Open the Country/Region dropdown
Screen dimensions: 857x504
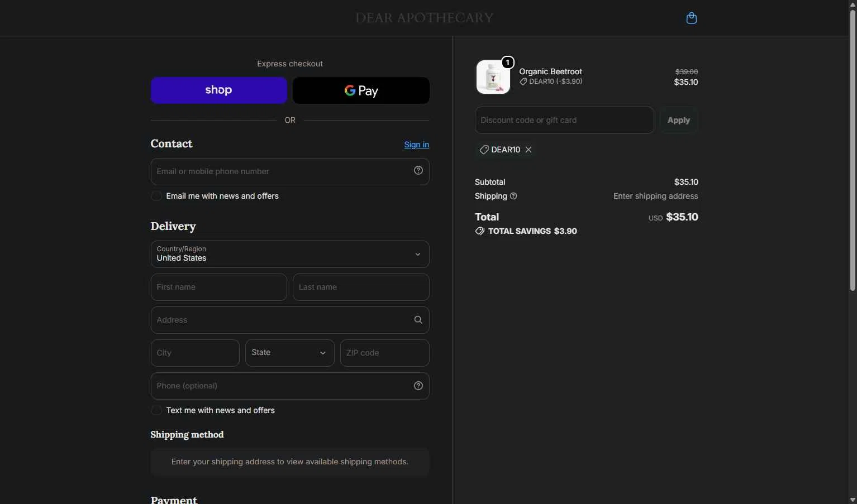[x=290, y=254]
